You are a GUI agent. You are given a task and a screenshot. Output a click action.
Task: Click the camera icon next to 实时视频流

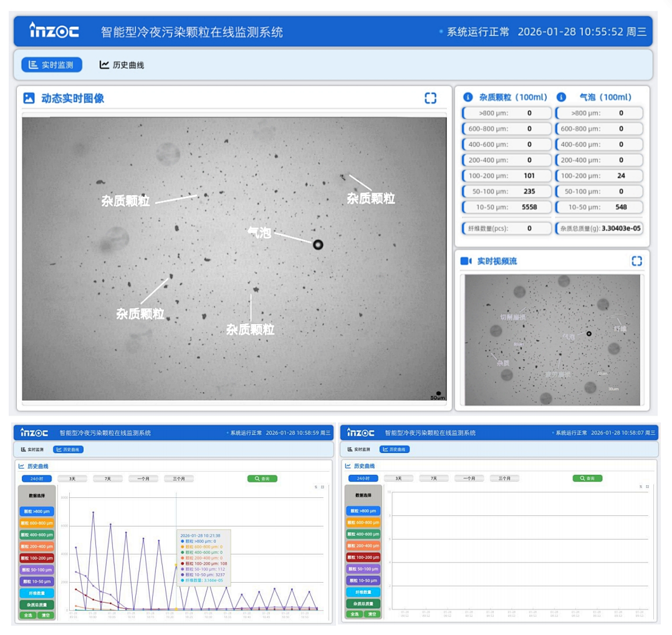point(466,261)
